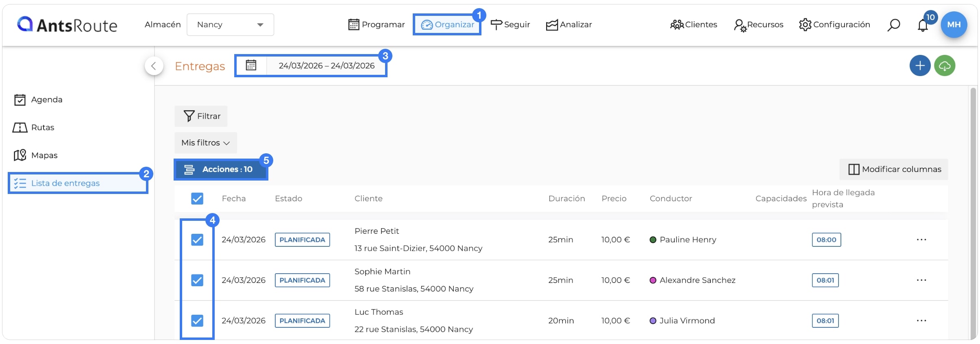This screenshot has height=344, width=980.
Task: Open notifications bell
Action: (923, 26)
